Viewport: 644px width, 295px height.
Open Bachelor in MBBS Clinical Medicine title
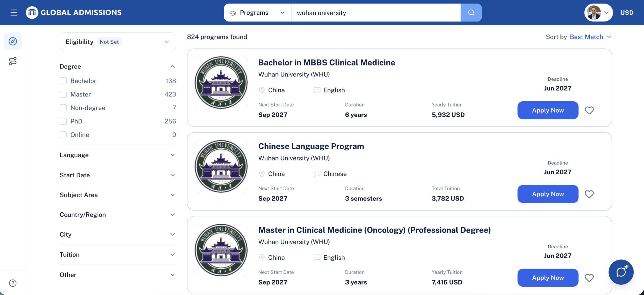(327, 62)
